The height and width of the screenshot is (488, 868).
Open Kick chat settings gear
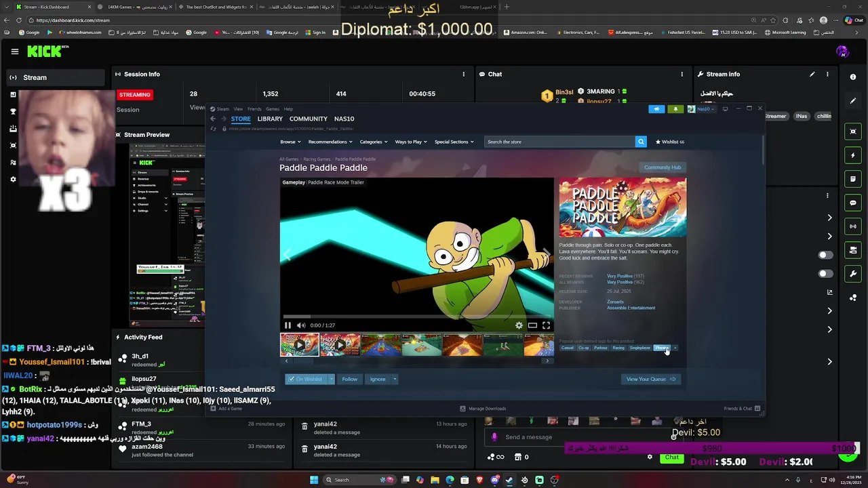(650, 457)
